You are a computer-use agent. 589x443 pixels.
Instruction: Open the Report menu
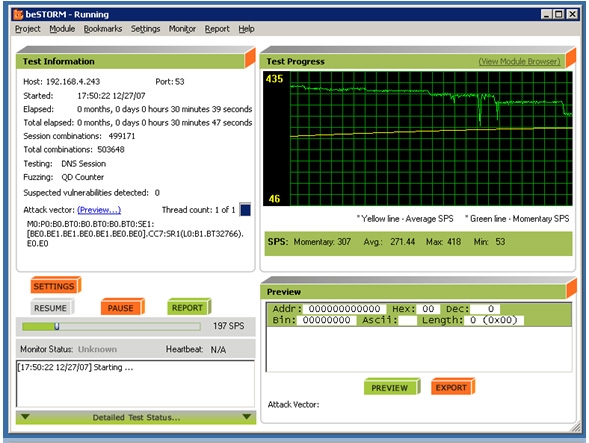pos(217,29)
